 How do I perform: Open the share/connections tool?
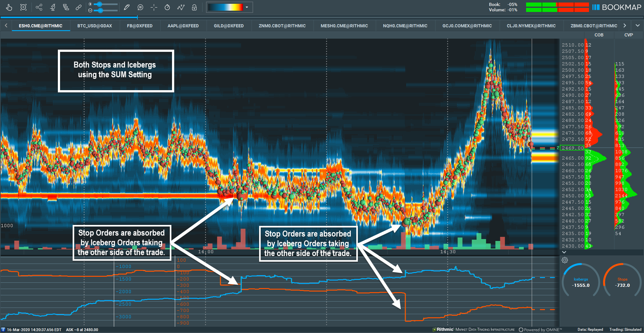tap(39, 7)
